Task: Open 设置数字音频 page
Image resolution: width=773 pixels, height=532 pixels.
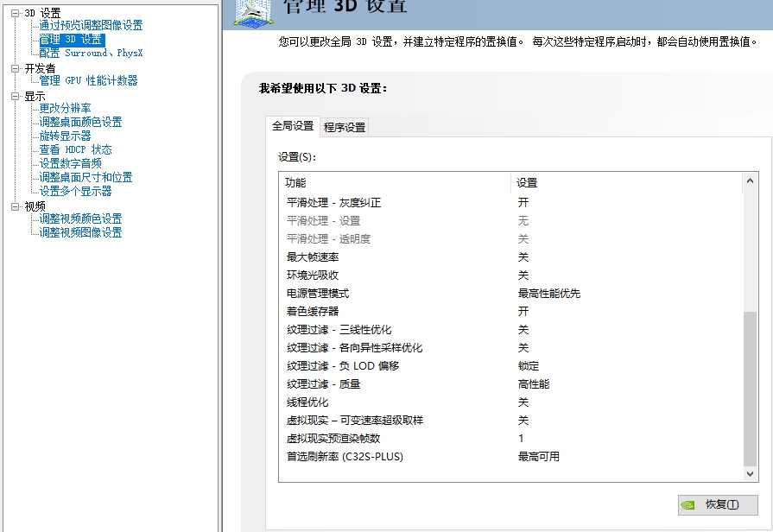Action: [71, 163]
